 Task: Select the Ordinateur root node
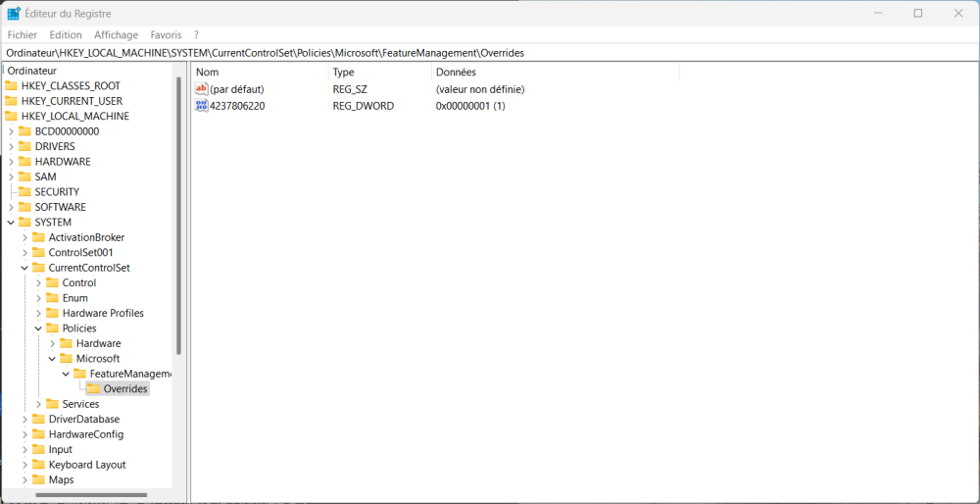[32, 71]
